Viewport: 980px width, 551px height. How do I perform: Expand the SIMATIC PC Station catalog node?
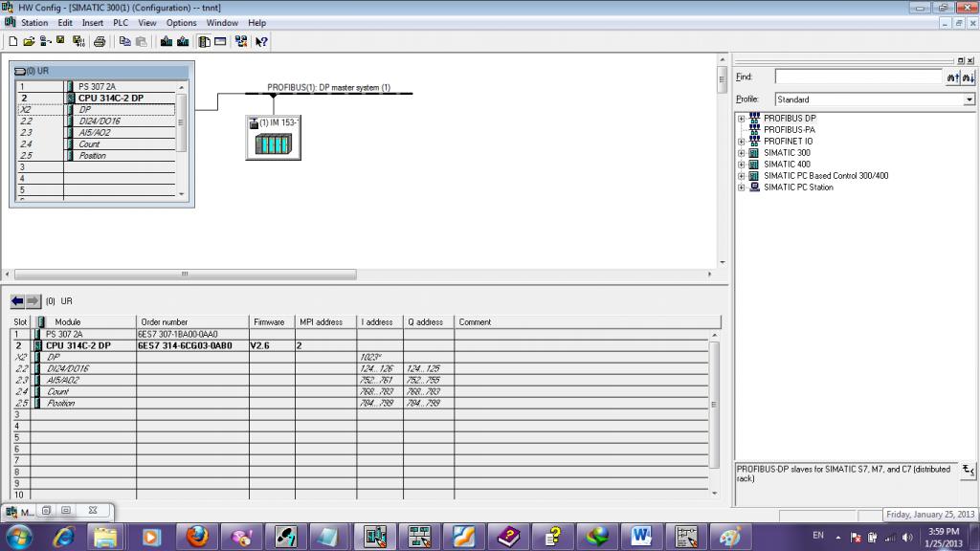pyautogui.click(x=742, y=187)
